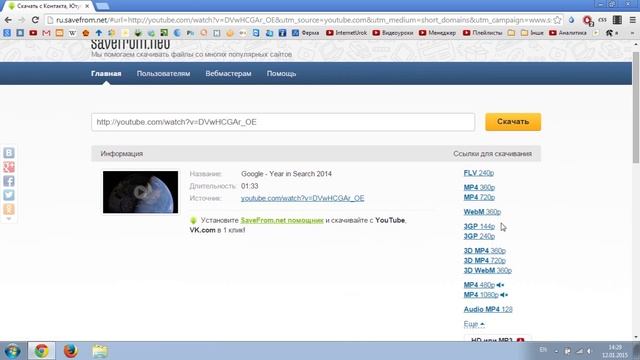This screenshot has width=640, height=360.
Task: Reload the current page
Action: (35, 20)
